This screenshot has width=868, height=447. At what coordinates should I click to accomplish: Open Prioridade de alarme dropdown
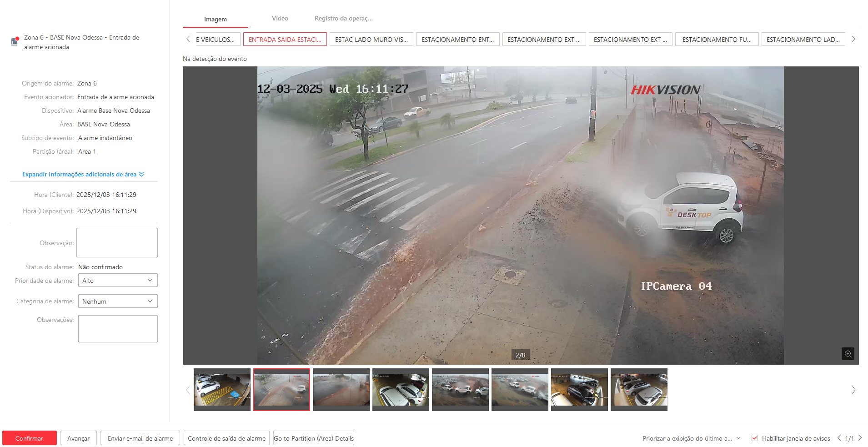[x=118, y=280]
